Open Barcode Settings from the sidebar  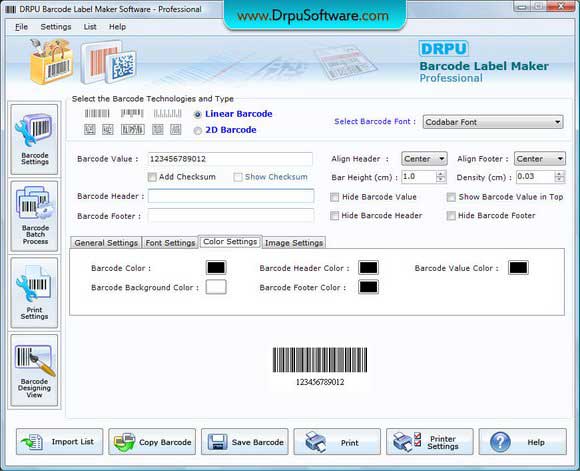[x=34, y=139]
